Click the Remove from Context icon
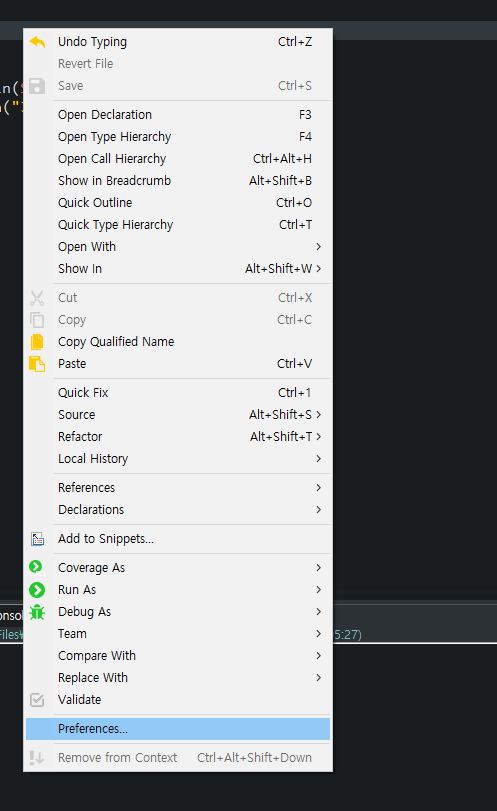The width and height of the screenshot is (497, 811). (x=37, y=758)
